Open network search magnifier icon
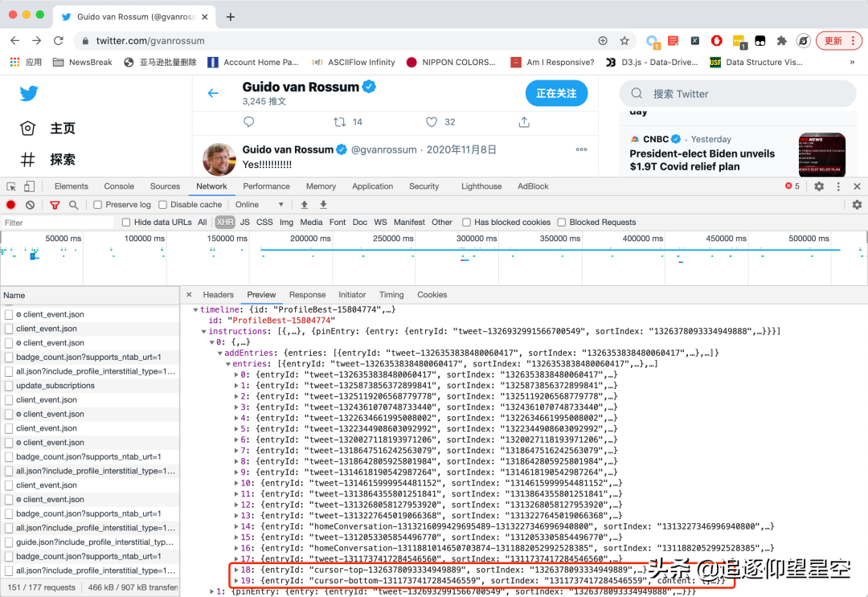 pos(73,205)
